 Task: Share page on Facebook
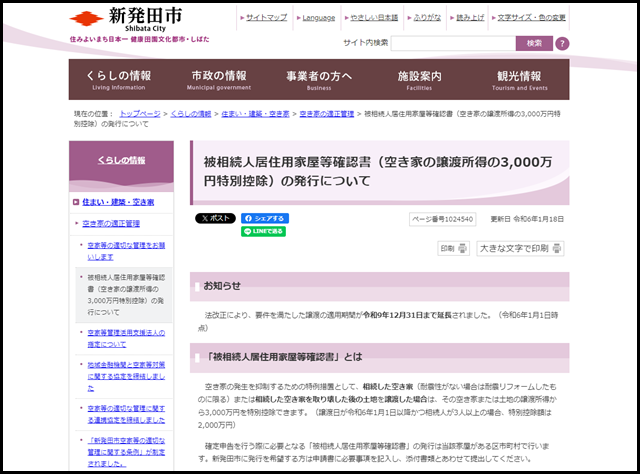(x=264, y=218)
